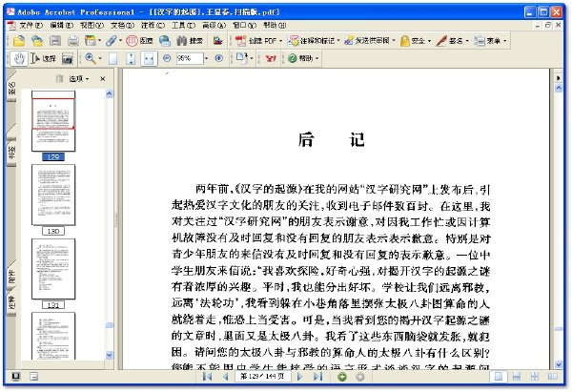Click the 图章 stamp tool icon

click(139, 40)
